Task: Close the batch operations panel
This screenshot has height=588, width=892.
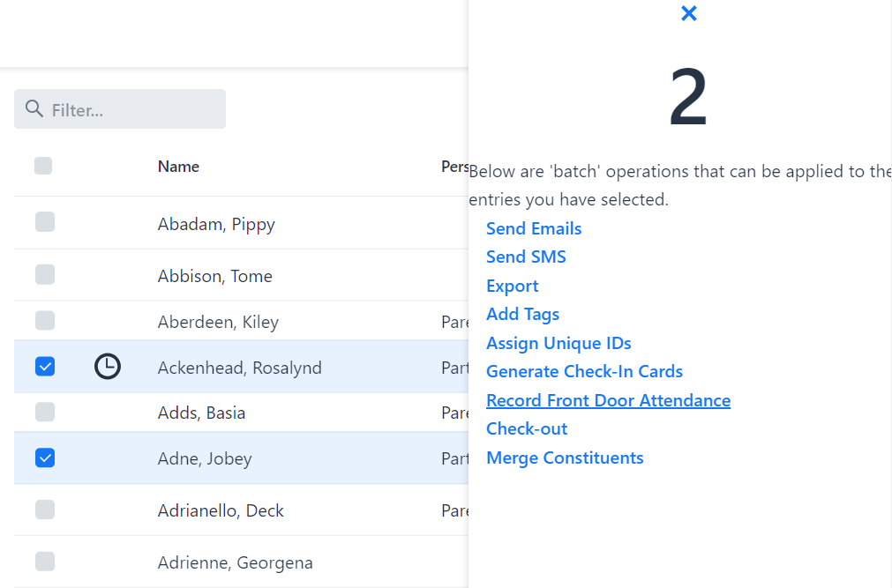Action: (689, 13)
